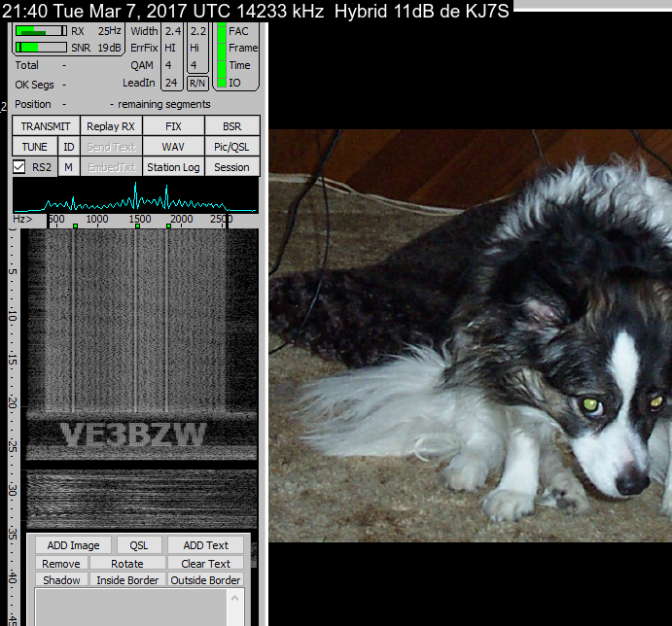Click Outside Border button

pos(206,579)
